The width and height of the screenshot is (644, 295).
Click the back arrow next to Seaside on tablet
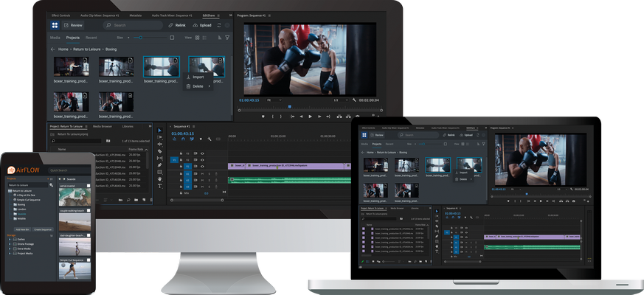click(60, 179)
